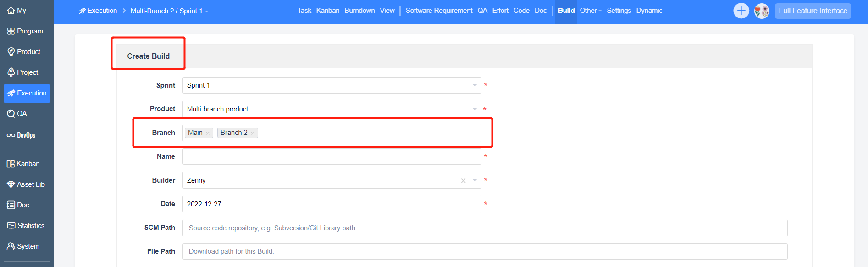Click the SCM Path input field
Screen dimensions: 868x267
[x=485, y=228]
